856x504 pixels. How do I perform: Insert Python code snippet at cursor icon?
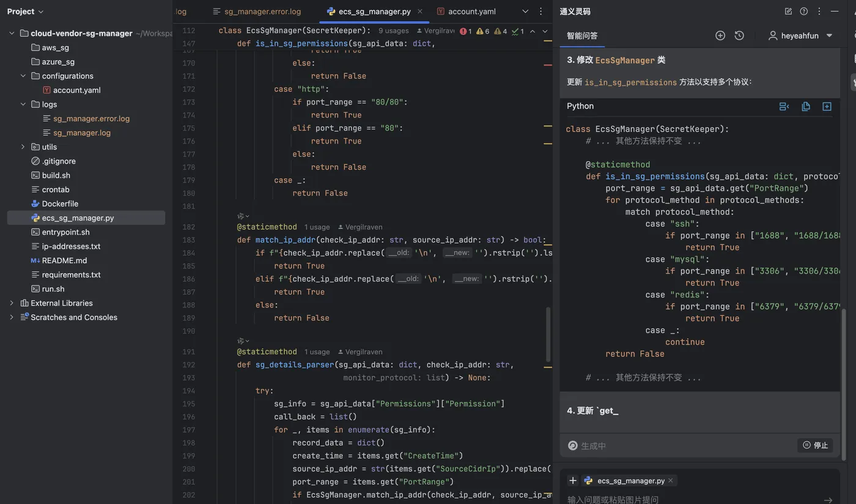pos(784,106)
